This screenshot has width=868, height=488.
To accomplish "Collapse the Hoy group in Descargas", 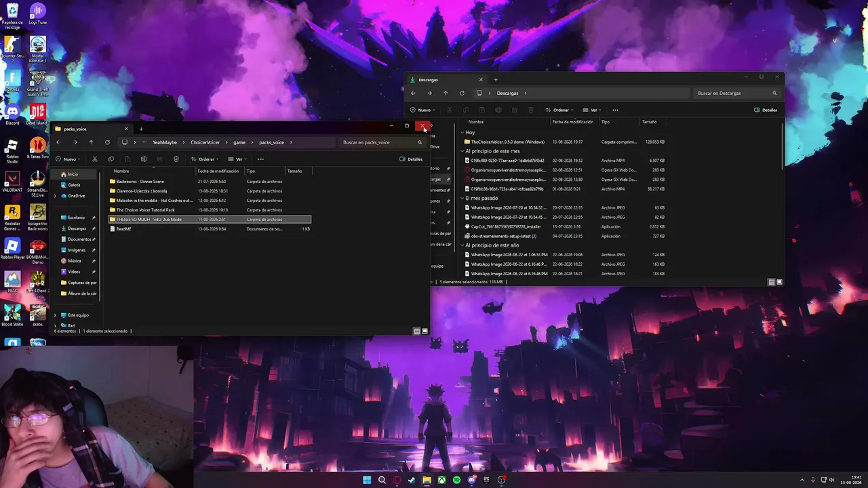I will tap(462, 132).
